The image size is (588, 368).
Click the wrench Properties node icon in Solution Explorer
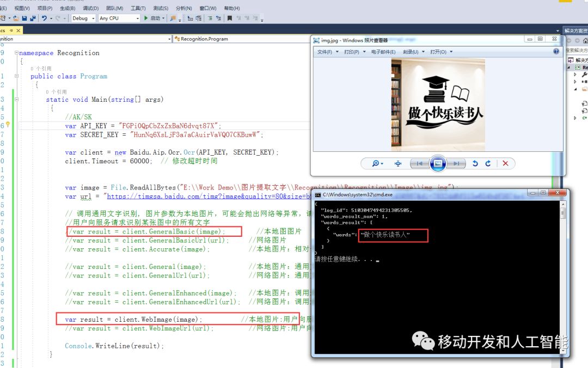(x=584, y=75)
